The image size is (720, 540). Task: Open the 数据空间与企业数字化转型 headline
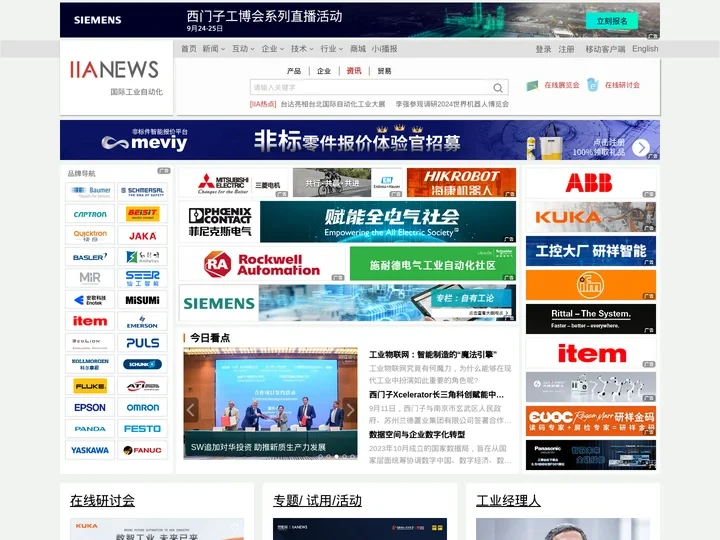click(x=417, y=434)
